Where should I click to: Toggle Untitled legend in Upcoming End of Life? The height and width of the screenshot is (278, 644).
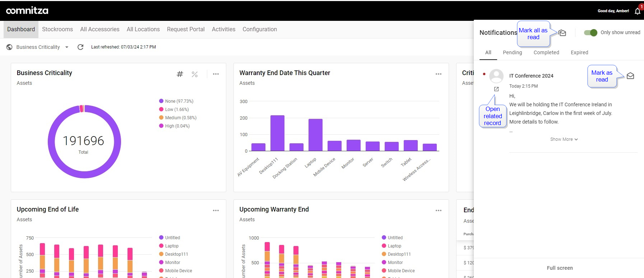coord(170,238)
